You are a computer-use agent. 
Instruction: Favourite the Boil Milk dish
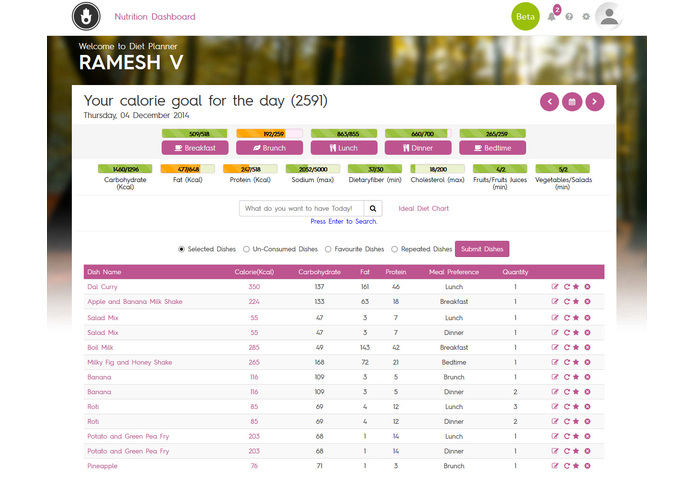(x=576, y=347)
